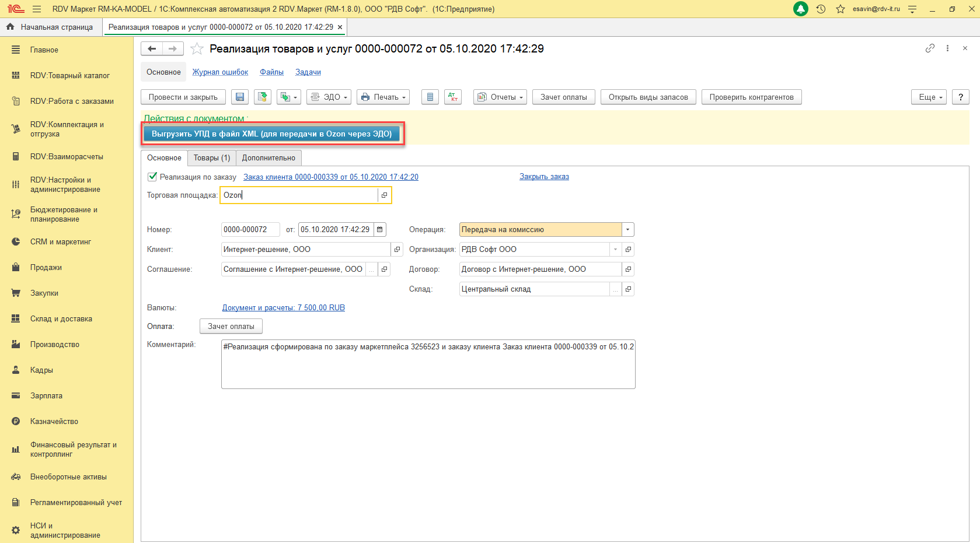980x543 pixels.
Task: Click the post document icon in toolbar
Action: (263, 97)
